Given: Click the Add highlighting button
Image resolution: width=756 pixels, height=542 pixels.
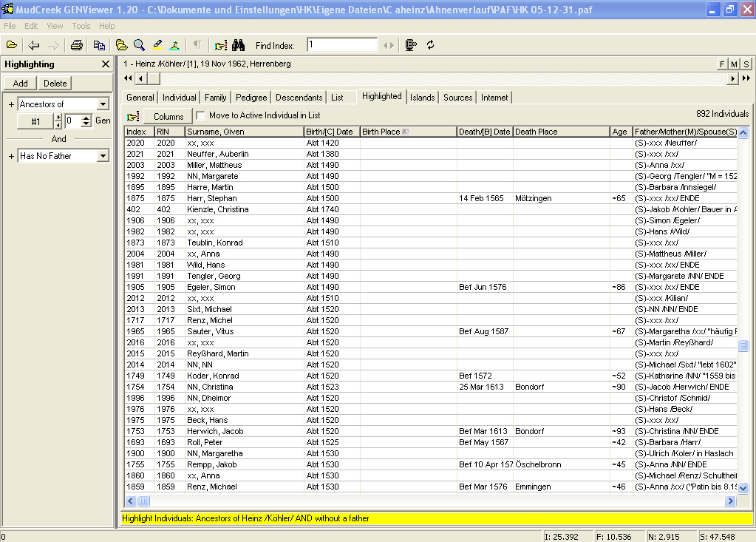Looking at the screenshot, I should point(21,84).
